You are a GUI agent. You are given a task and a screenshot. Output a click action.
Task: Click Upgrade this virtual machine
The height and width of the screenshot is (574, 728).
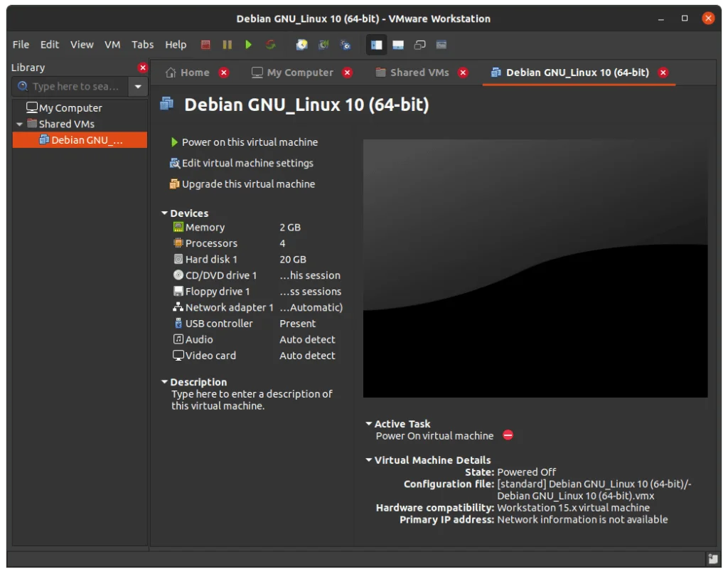pos(242,184)
